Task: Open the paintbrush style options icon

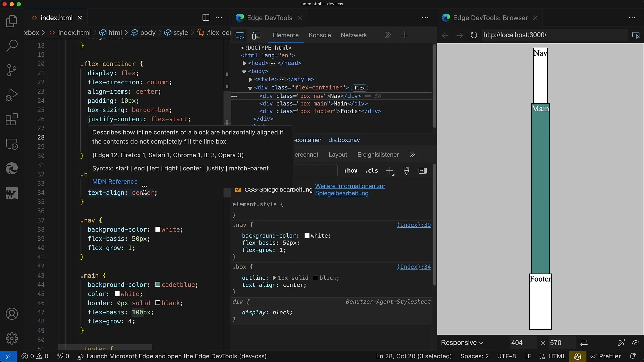Action: coord(406,171)
